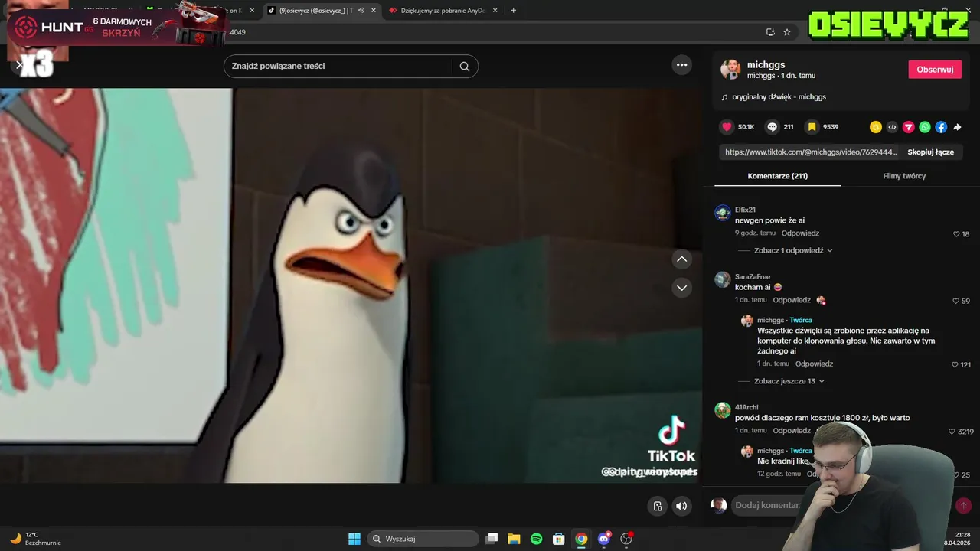Viewport: 980px width, 551px height.
Task: Open File Explorer from the taskbar
Action: point(514,539)
